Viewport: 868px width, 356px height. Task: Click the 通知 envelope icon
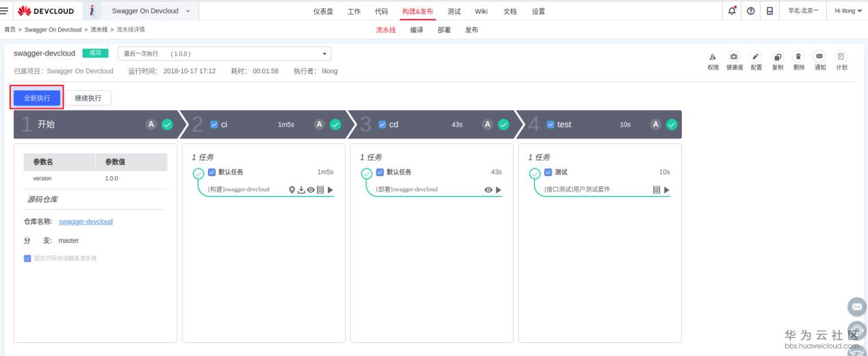click(x=819, y=57)
